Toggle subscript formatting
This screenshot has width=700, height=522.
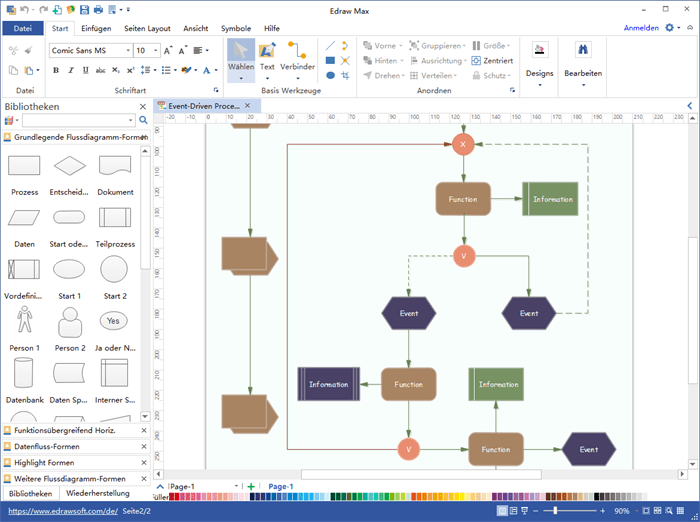[x=116, y=70]
